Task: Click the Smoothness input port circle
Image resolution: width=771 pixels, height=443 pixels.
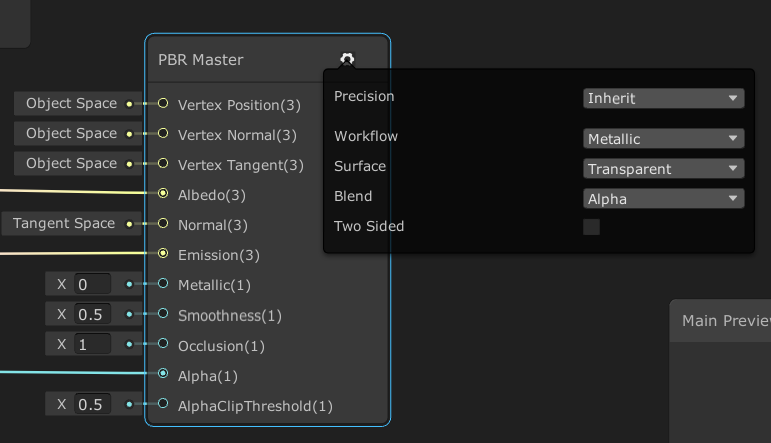Action: point(163,314)
